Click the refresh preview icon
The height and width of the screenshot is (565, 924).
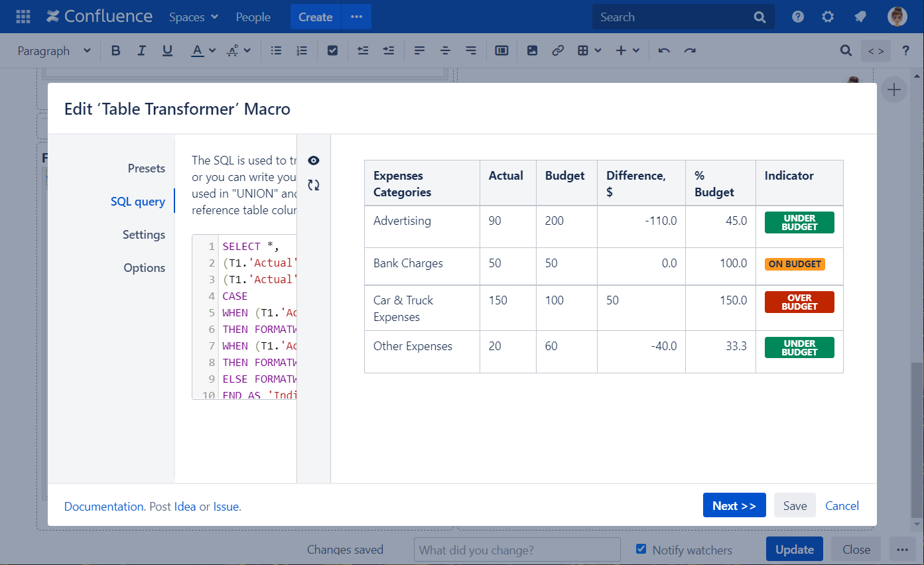314,185
